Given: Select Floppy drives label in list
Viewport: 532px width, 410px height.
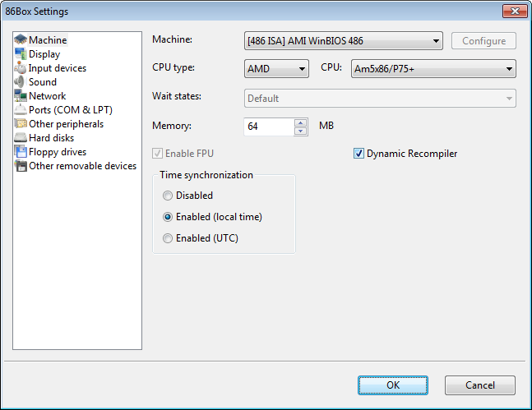Looking at the screenshot, I should pos(58,152).
